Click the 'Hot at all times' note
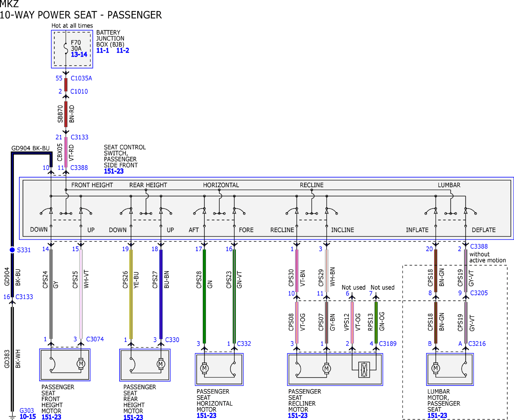This screenshot has height=420, width=514. click(x=72, y=26)
